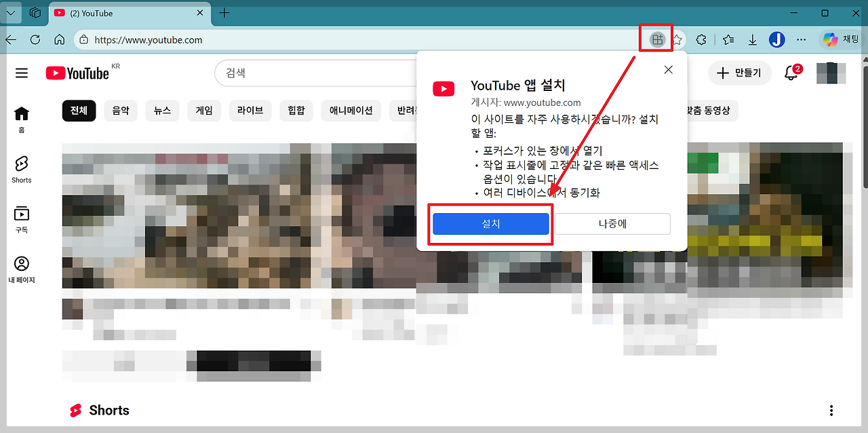868x433 pixels.
Task: Close the YouTube app install dialog
Action: pyautogui.click(x=668, y=70)
